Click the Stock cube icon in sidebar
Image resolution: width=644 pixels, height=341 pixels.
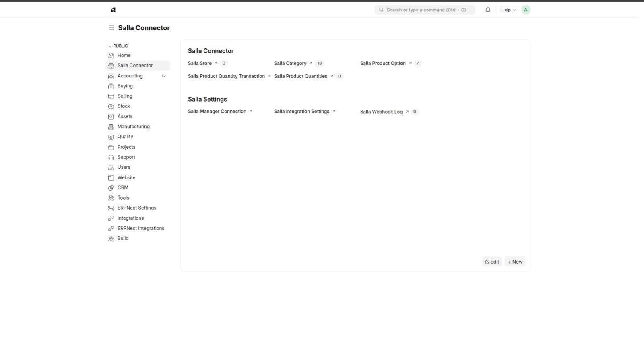(x=111, y=106)
